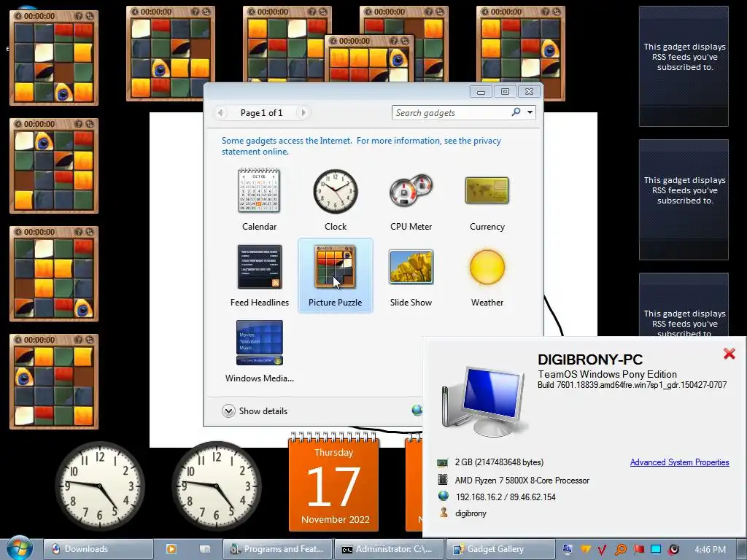This screenshot has height=560, width=747.
Task: Click the Build 7601.18839 version string
Action: (632, 385)
